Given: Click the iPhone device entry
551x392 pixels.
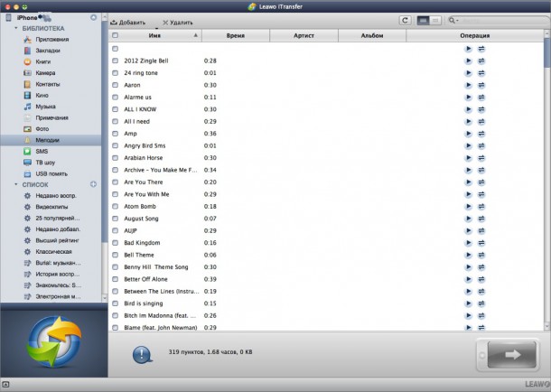Looking at the screenshot, I should 27,17.
